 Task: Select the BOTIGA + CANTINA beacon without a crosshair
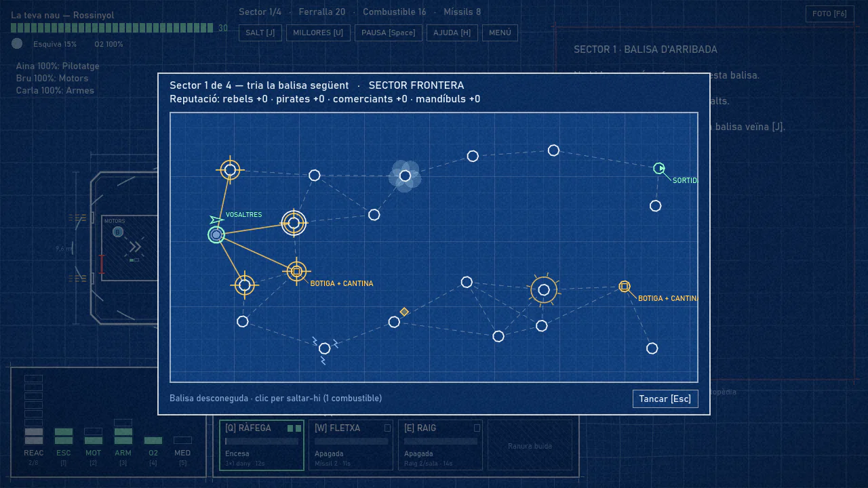(625, 287)
